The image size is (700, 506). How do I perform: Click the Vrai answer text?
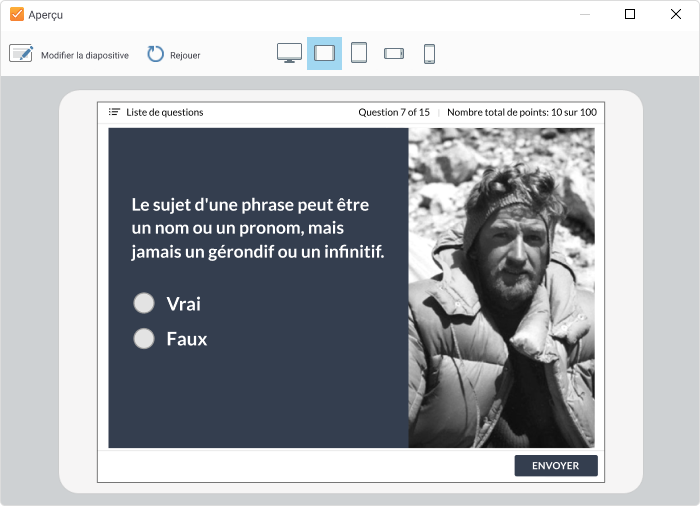pyautogui.click(x=183, y=304)
